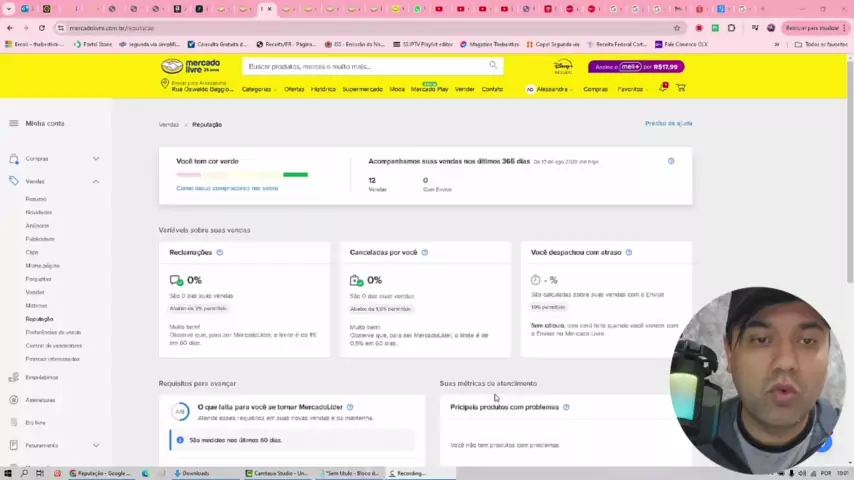
Task: Click help icon beside Canceladas por você
Action: [425, 253]
